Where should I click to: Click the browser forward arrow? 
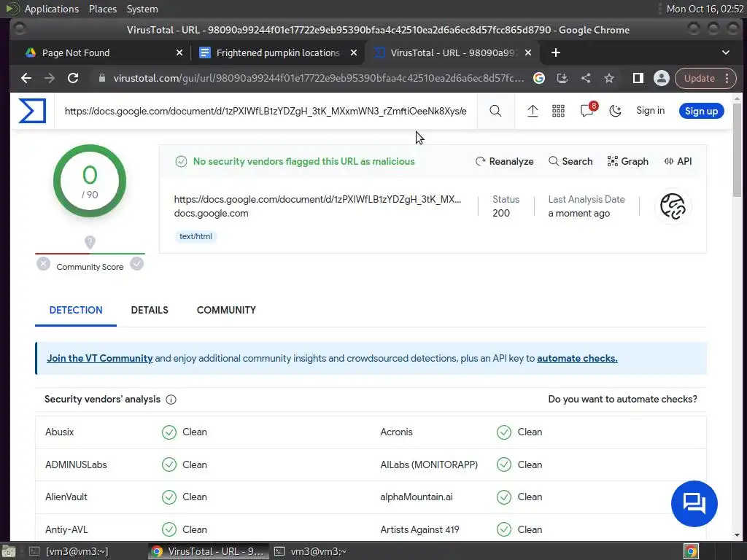click(50, 78)
